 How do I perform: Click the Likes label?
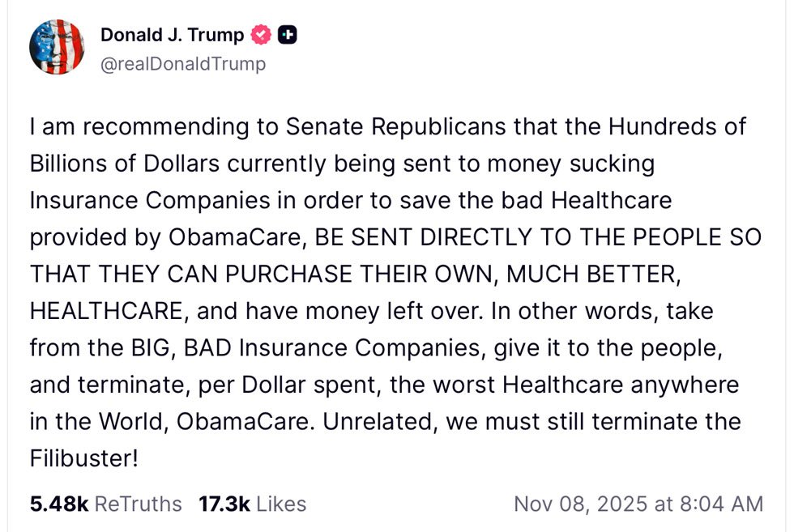tap(282, 504)
